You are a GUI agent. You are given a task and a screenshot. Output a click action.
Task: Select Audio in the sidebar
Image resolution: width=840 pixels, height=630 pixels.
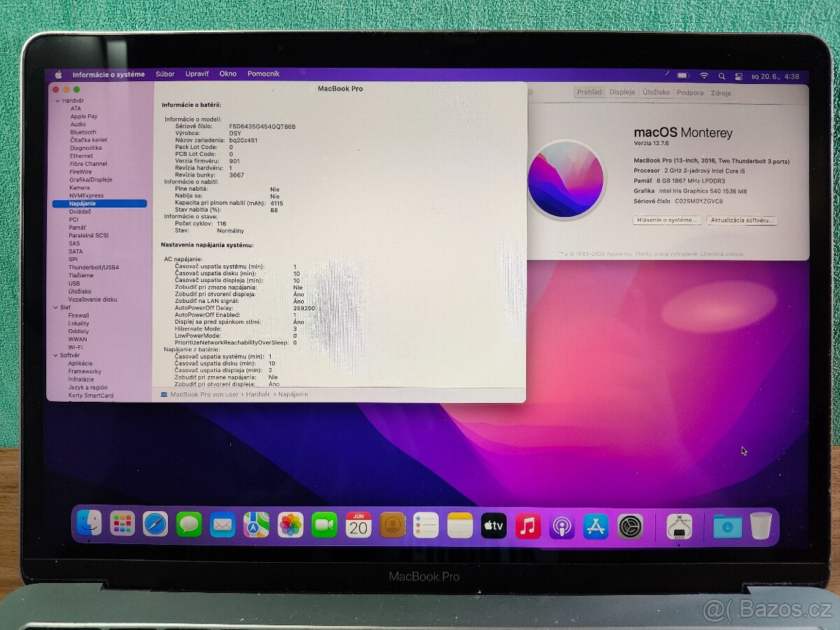pyautogui.click(x=78, y=125)
